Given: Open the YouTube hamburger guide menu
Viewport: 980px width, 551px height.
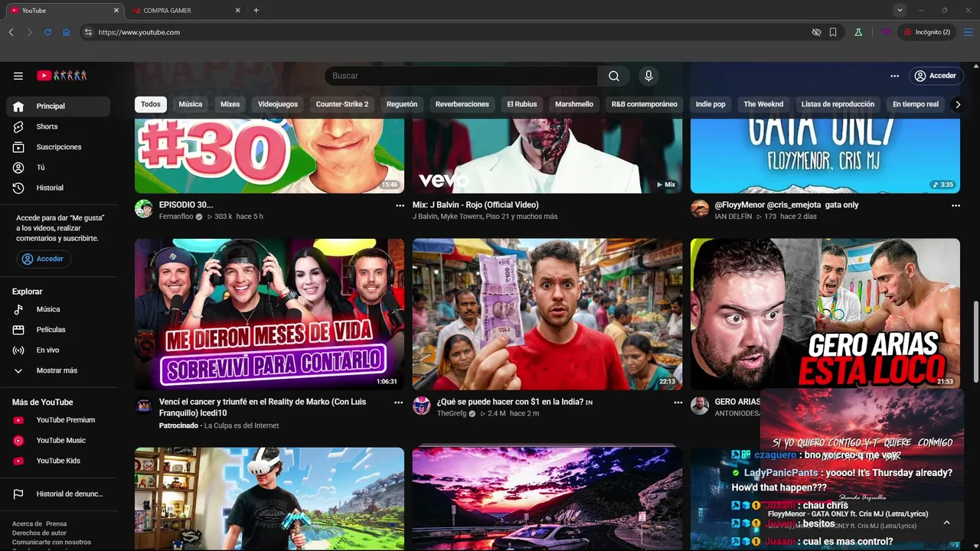Looking at the screenshot, I should tap(18, 76).
